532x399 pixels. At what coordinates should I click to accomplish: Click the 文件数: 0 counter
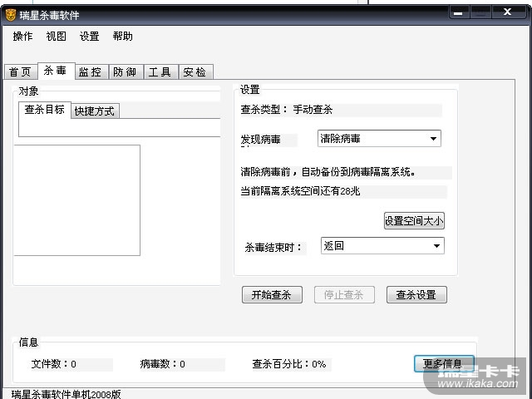pyautogui.click(x=53, y=364)
